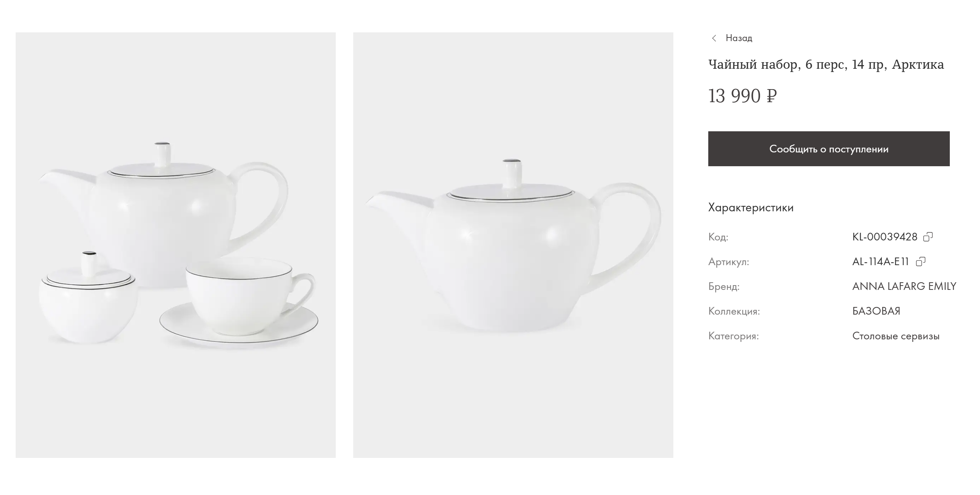The width and height of the screenshot is (980, 495).
Task: Click the "Код:" label
Action: pos(718,237)
